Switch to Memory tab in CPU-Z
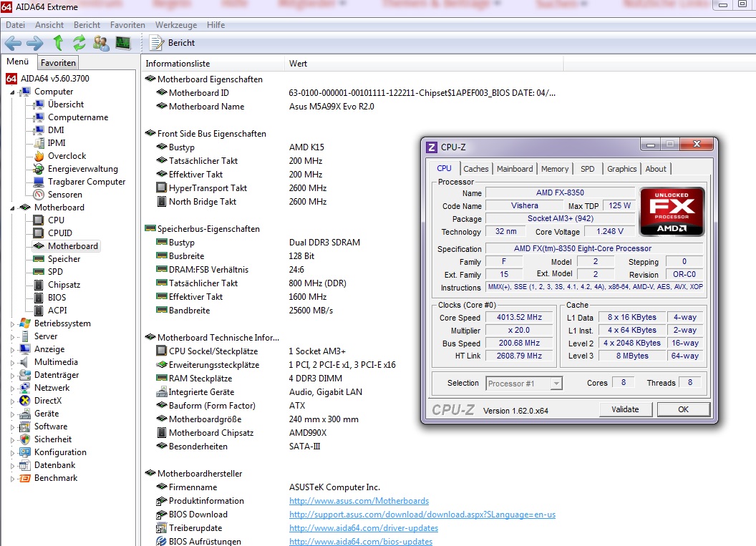The width and height of the screenshot is (756, 546). pos(554,169)
